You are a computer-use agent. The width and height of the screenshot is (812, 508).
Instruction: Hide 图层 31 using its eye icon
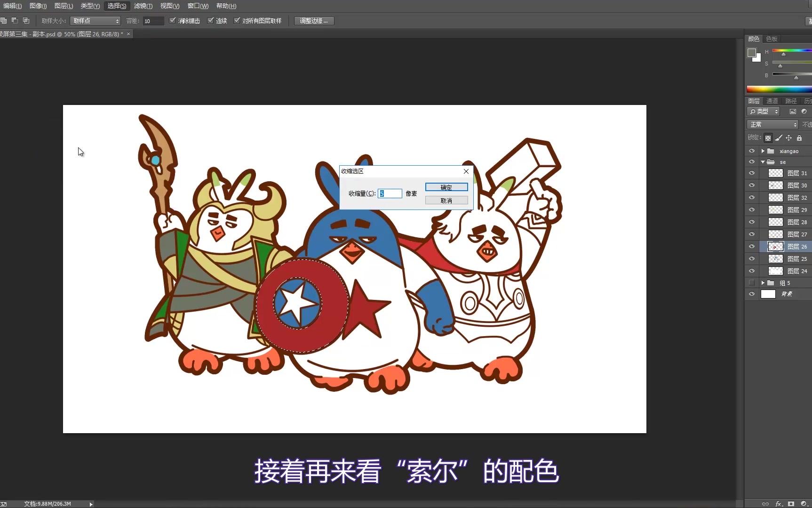pyautogui.click(x=752, y=173)
